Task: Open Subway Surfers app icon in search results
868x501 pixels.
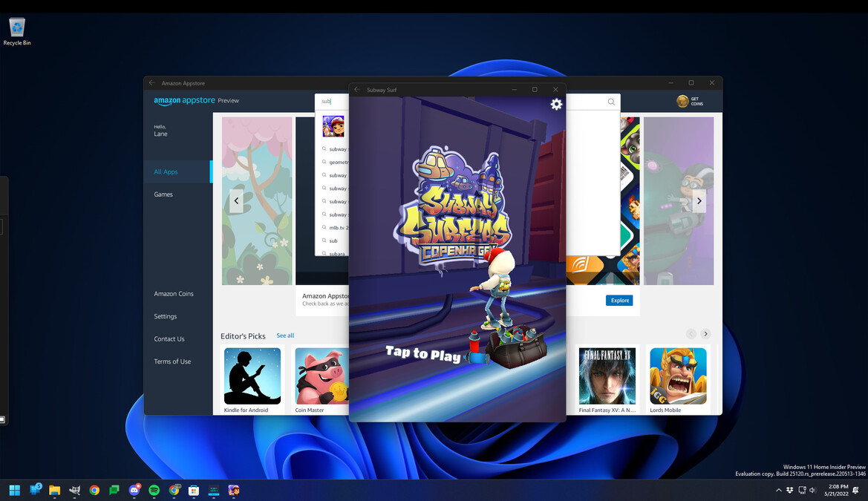Action: click(x=333, y=126)
